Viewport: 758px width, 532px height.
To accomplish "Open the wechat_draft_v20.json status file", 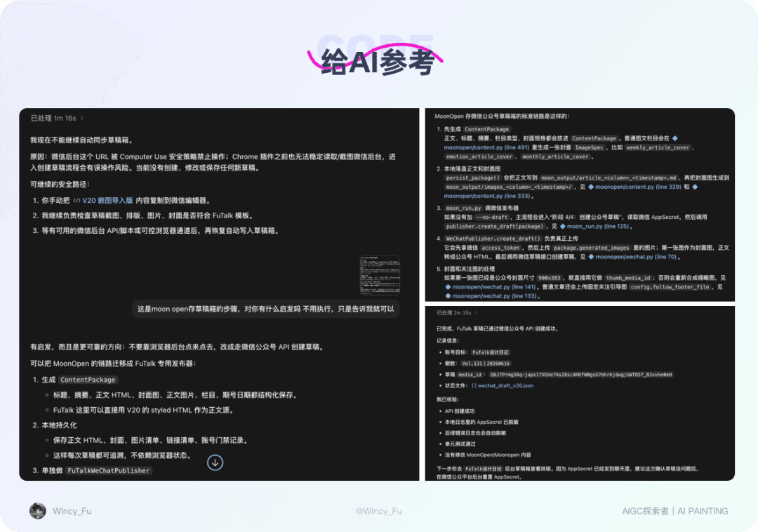I will (505, 385).
